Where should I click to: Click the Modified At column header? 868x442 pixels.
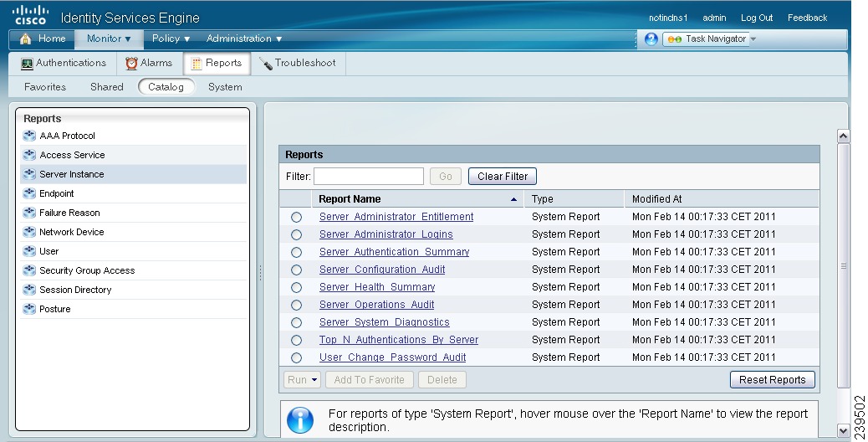pyautogui.click(x=722, y=199)
